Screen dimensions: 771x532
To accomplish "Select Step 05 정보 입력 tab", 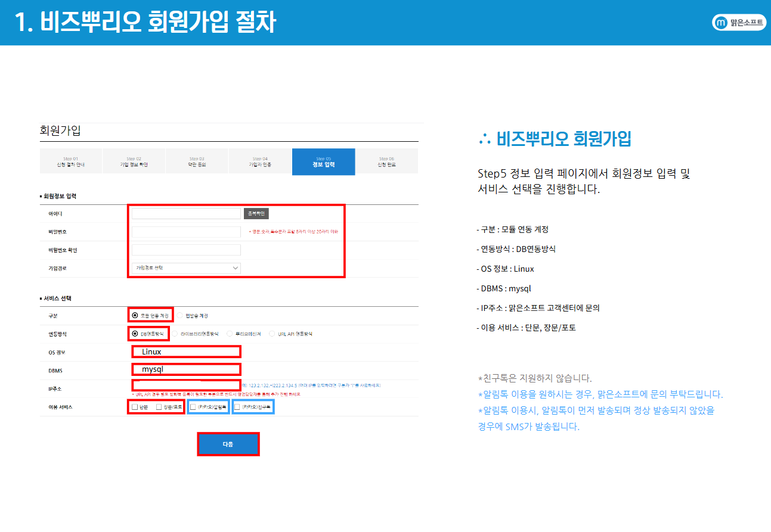I will point(323,161).
